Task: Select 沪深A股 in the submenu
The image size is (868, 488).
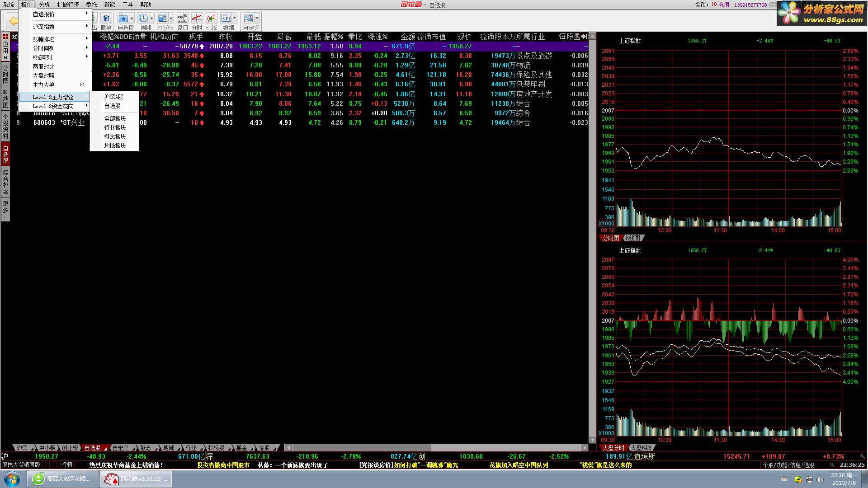Action: point(114,97)
